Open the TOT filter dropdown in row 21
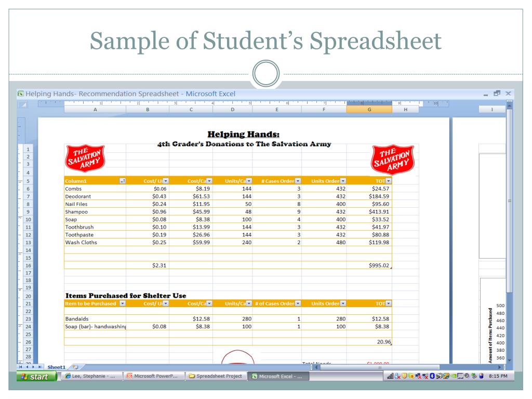The width and height of the screenshot is (532, 399). [389, 303]
